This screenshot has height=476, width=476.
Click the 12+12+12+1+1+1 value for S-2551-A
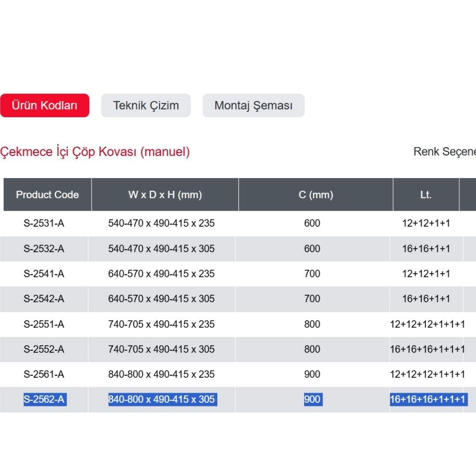(x=427, y=324)
